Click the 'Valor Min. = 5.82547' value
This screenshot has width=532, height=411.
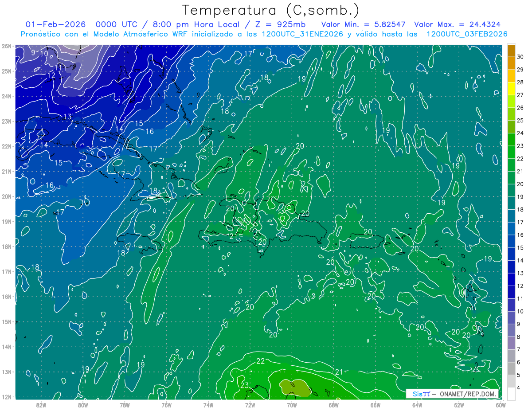[364, 24]
